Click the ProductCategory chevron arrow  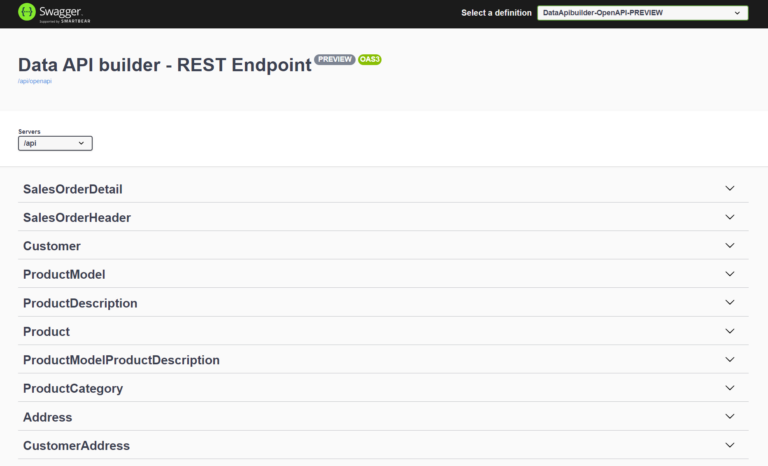pos(730,388)
